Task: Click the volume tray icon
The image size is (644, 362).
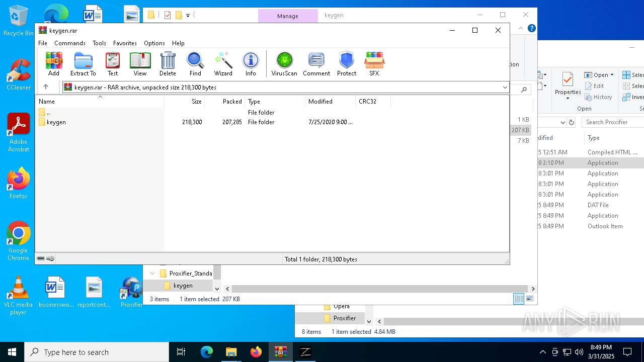Action: click(x=579, y=352)
